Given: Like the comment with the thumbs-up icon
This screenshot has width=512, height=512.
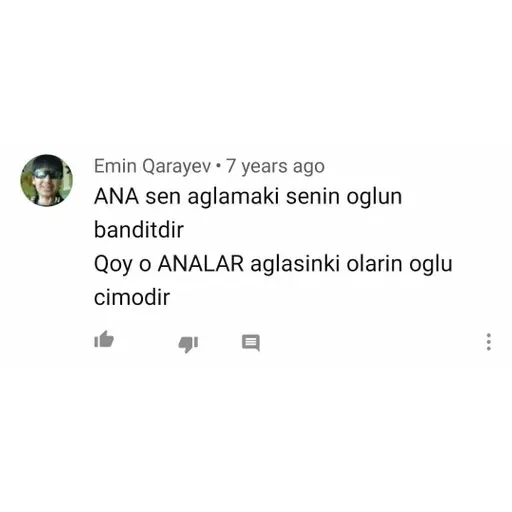Looking at the screenshot, I should (104, 339).
